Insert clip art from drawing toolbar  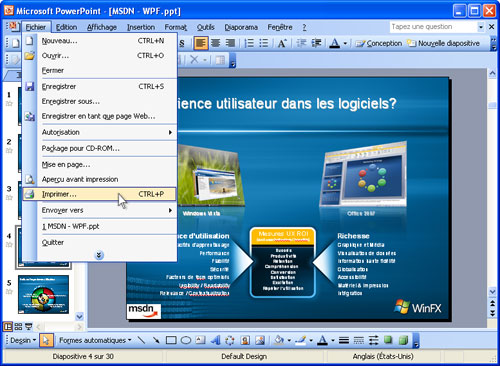click(245, 340)
